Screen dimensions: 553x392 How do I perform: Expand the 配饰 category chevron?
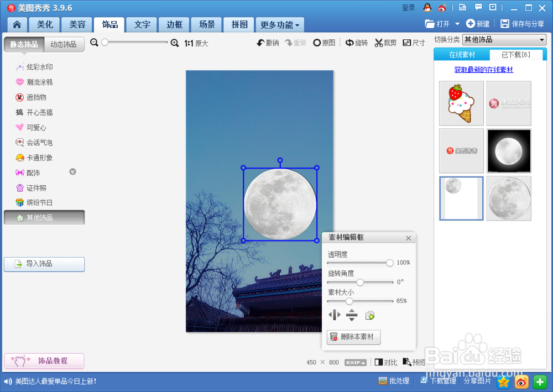72,172
